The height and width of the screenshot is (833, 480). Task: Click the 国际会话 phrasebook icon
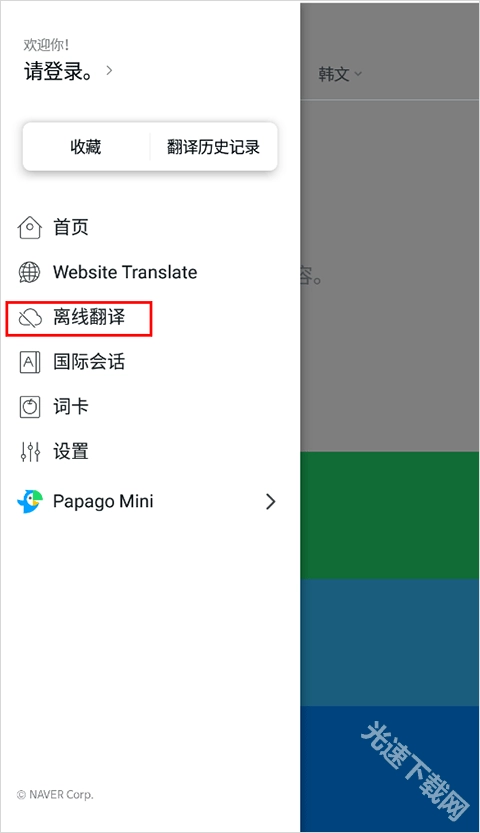click(30, 362)
